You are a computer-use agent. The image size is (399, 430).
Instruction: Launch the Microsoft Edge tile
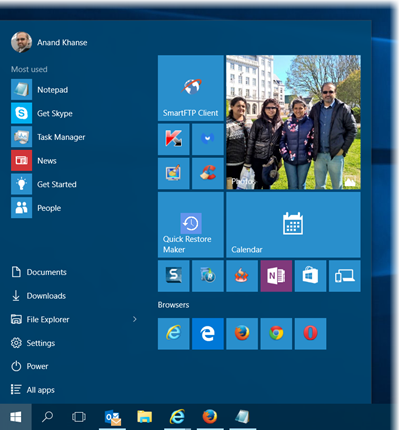tap(208, 334)
